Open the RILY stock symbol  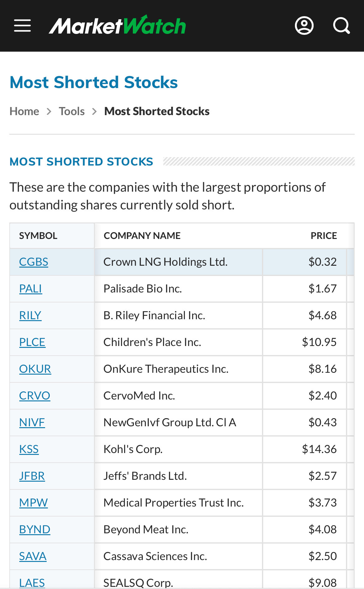(x=30, y=316)
